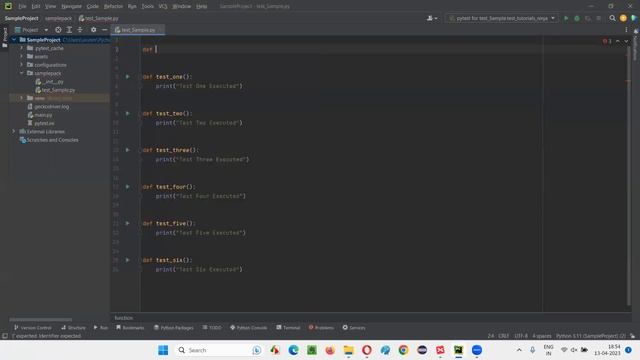Expand the .pytest_cache folder
Viewport: 640px width, 360px height.
22,48
